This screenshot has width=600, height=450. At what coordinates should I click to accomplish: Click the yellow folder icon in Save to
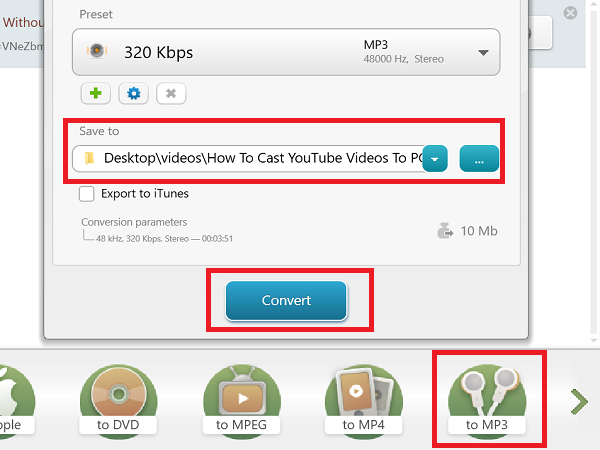pos(90,159)
